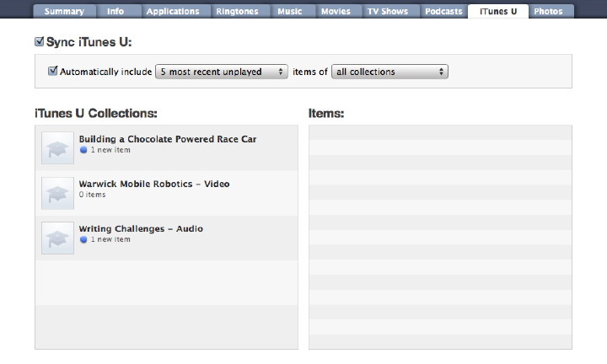
Task: Click the Writing Challenges collection icon
Action: click(x=57, y=238)
